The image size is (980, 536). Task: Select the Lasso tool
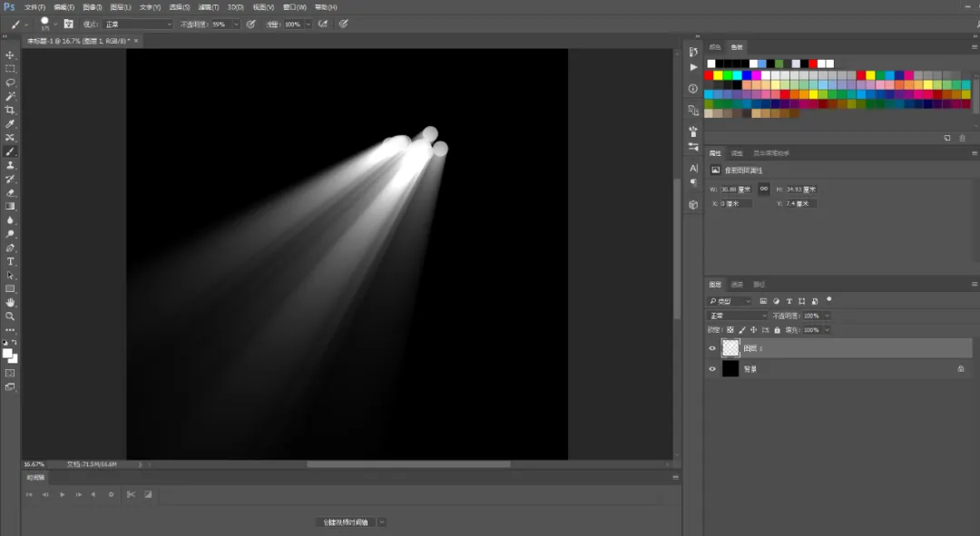(10, 83)
